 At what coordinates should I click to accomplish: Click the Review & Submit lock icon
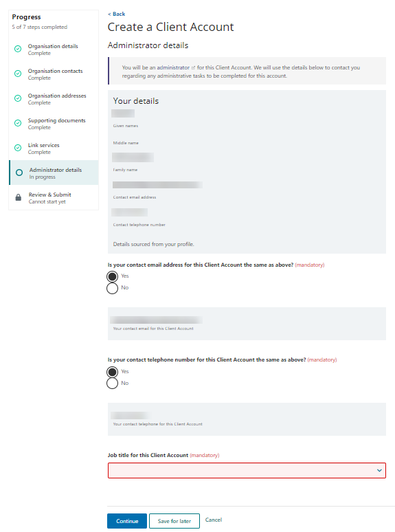click(x=19, y=197)
